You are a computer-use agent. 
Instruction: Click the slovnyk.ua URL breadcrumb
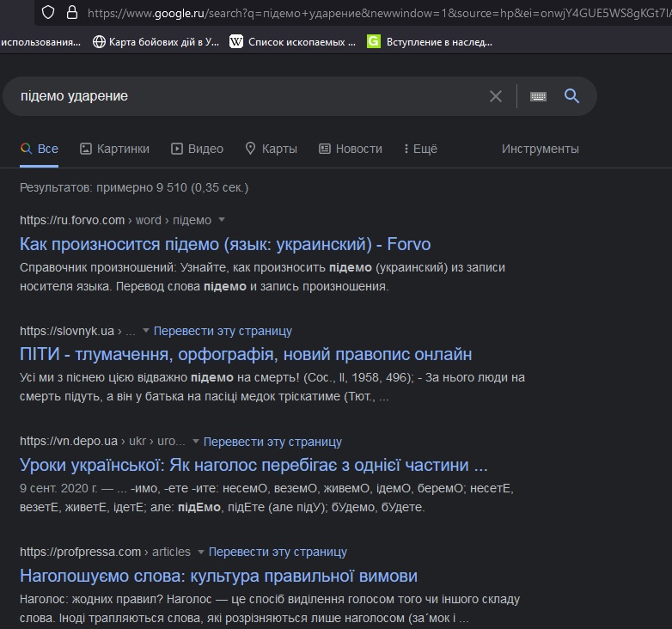[x=77, y=331]
